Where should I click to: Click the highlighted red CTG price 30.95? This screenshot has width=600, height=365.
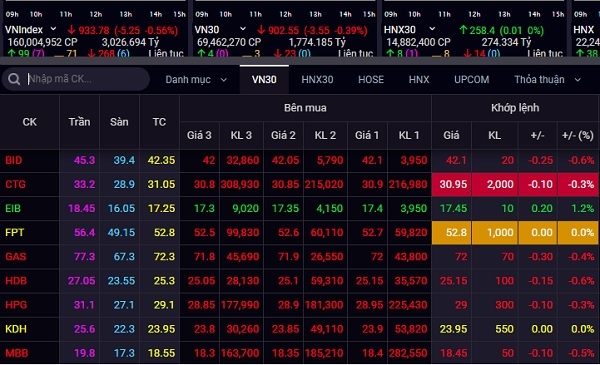[452, 184]
